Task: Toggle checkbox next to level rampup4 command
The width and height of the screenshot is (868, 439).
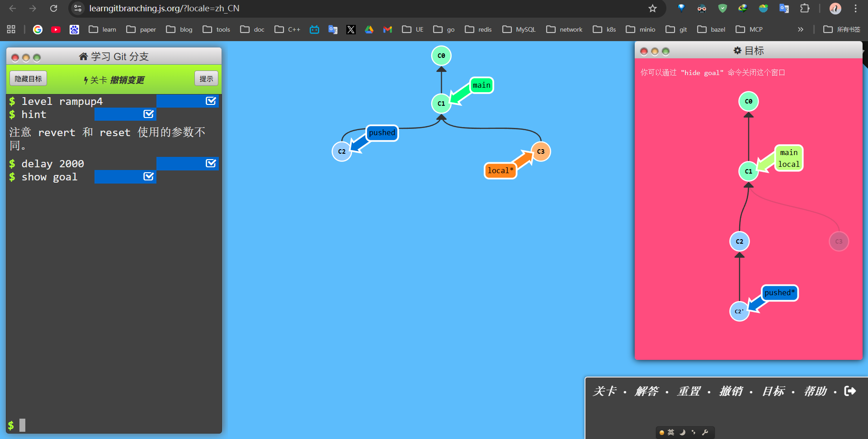Action: 211,101
